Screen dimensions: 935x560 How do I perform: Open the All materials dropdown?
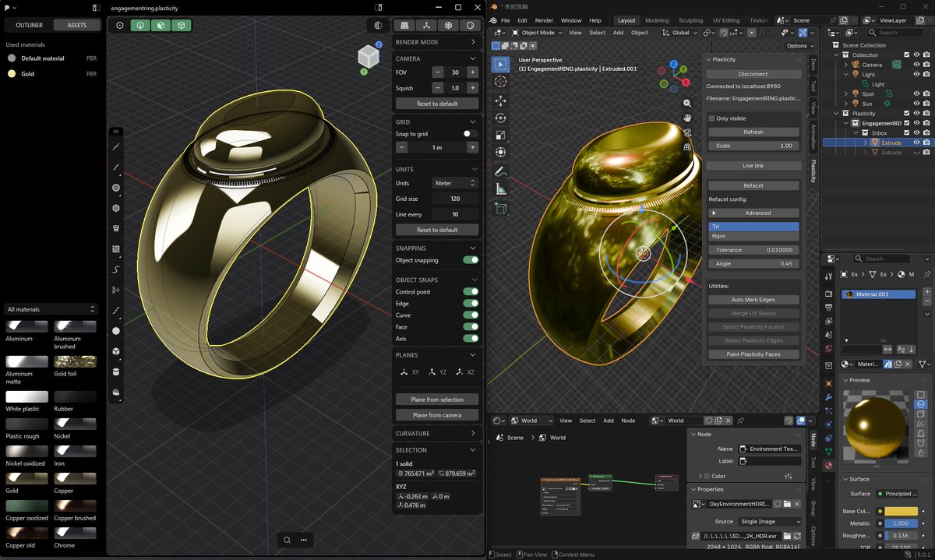51,309
